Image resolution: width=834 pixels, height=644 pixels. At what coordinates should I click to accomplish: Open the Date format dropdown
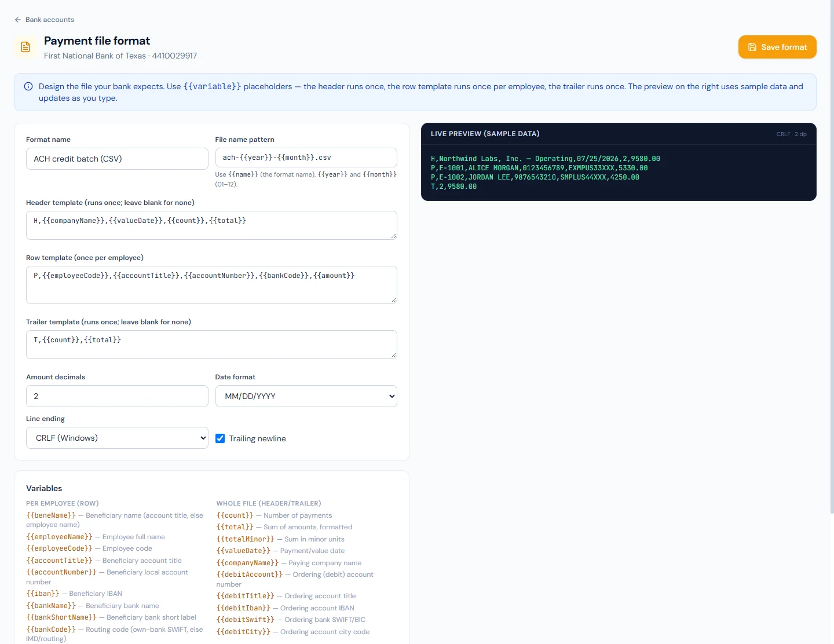[x=306, y=396]
